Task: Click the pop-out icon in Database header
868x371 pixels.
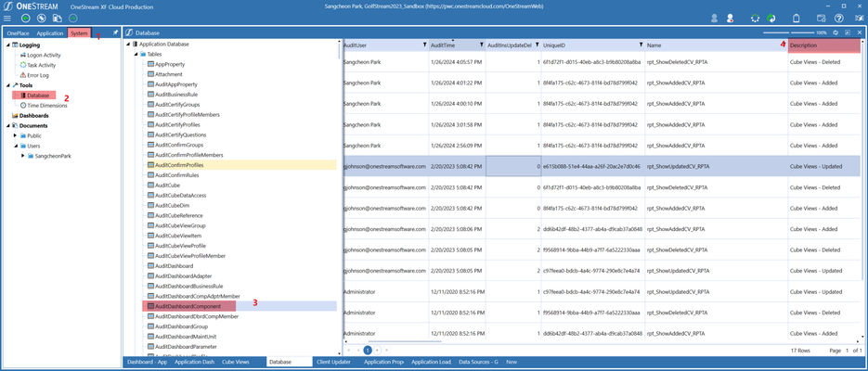Action: [848, 32]
